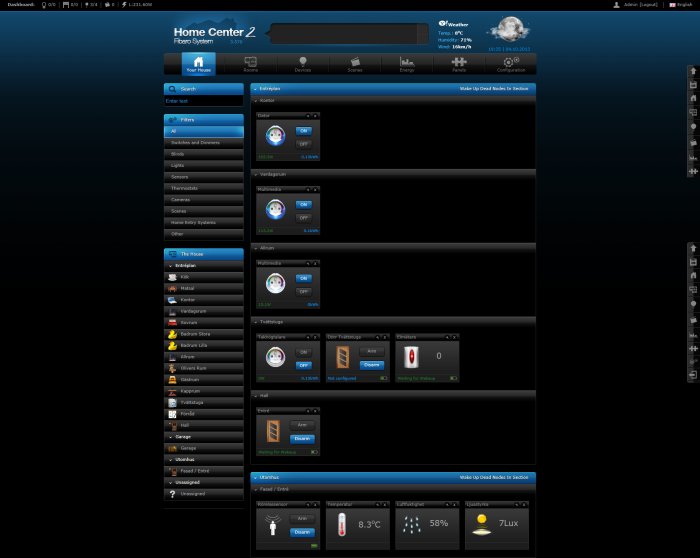Viewport: 700px width, 558px height.
Task: Open the Your House tab
Action: [x=199, y=64]
